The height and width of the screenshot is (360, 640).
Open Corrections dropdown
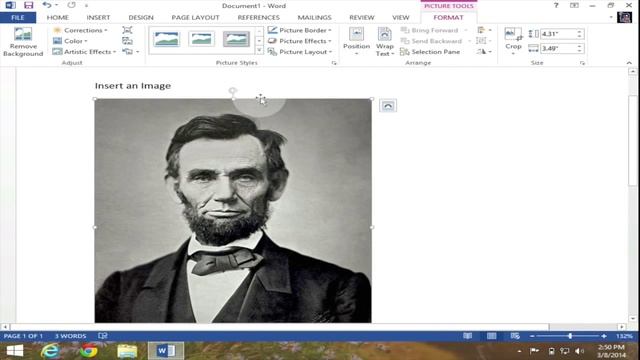[80, 30]
